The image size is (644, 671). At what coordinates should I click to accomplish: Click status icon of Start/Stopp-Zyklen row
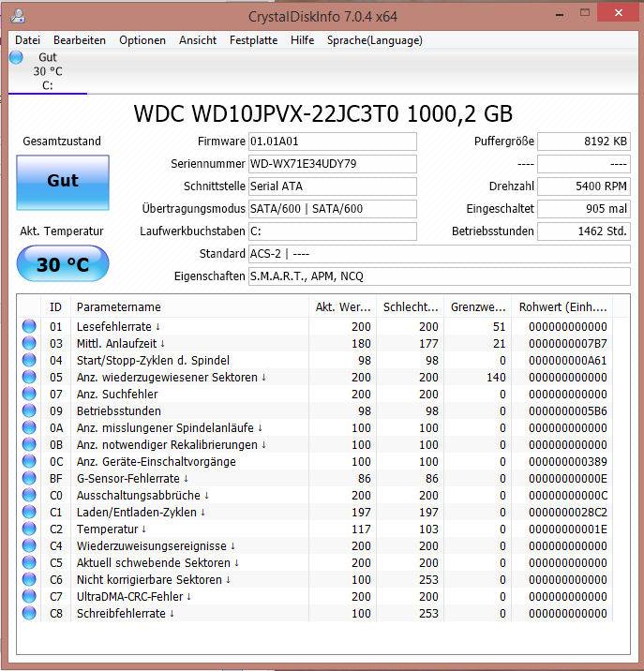pos(29,360)
